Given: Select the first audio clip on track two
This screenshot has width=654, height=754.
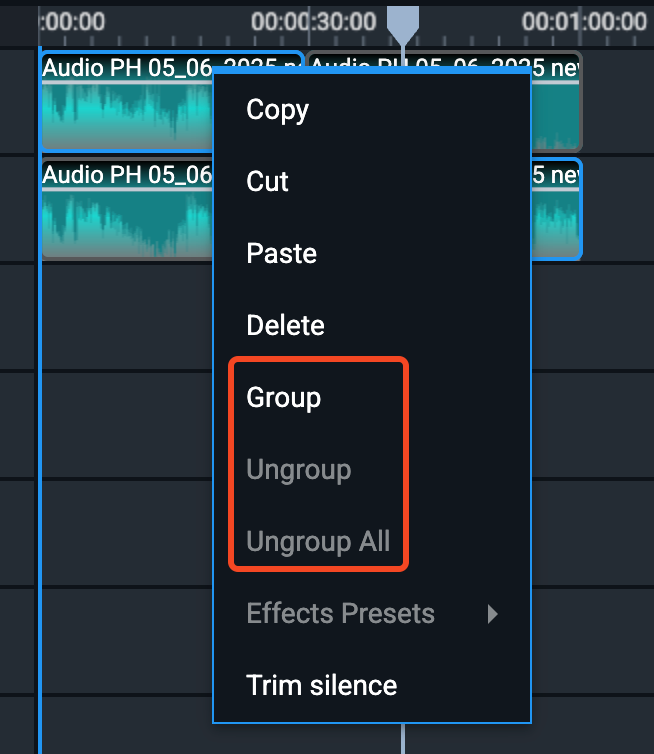Looking at the screenshot, I should [127, 210].
